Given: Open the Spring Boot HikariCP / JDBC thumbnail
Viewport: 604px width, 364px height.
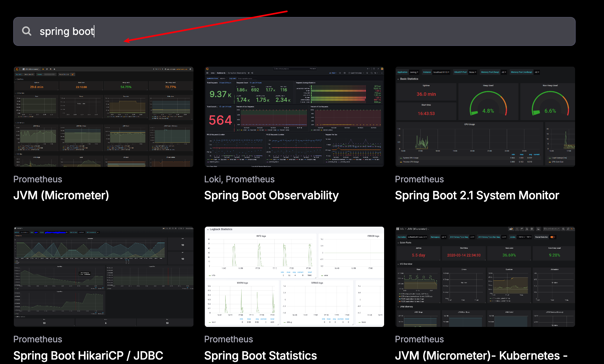Looking at the screenshot, I should click(103, 277).
